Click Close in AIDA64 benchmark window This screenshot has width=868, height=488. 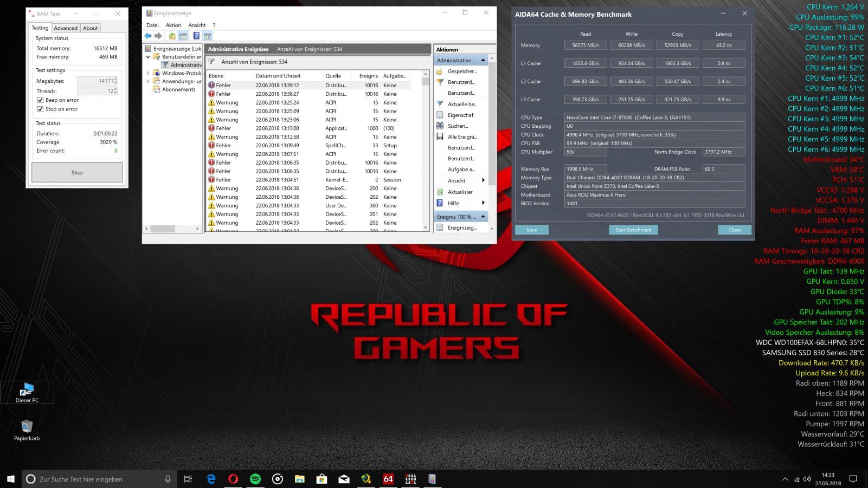coord(735,230)
